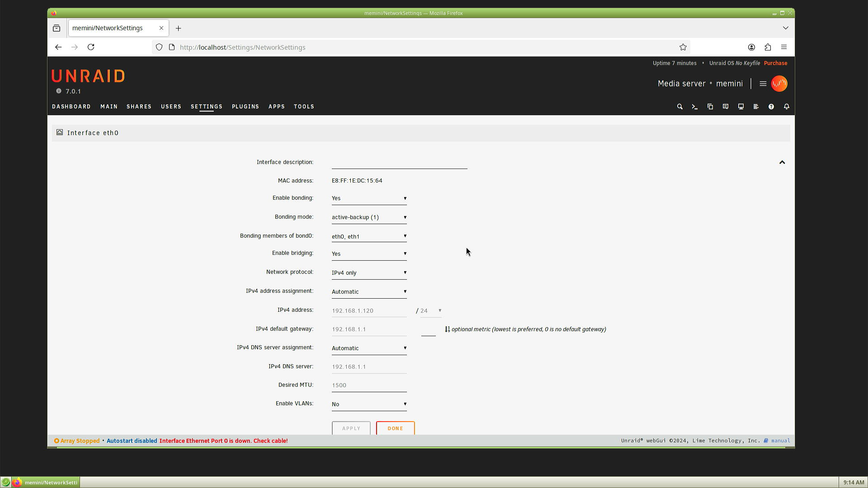Open the Bonding mode dropdown

pyautogui.click(x=369, y=217)
